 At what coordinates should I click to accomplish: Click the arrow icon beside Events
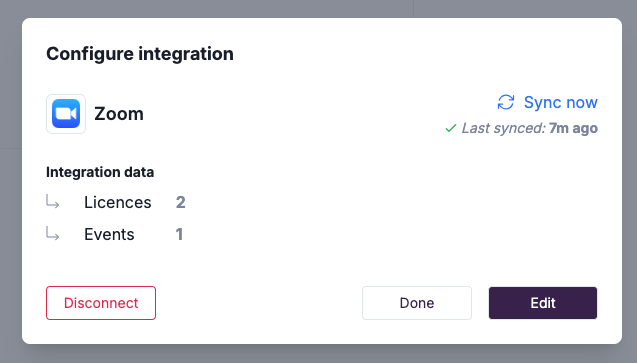(x=53, y=233)
